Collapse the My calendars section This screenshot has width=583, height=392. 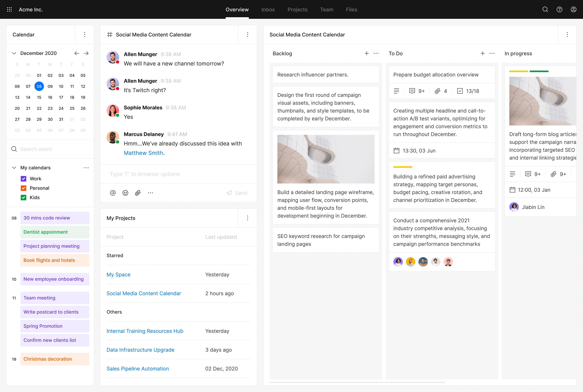[14, 168]
